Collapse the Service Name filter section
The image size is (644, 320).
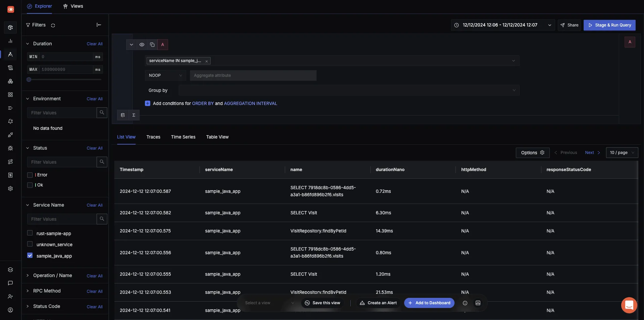(x=28, y=205)
